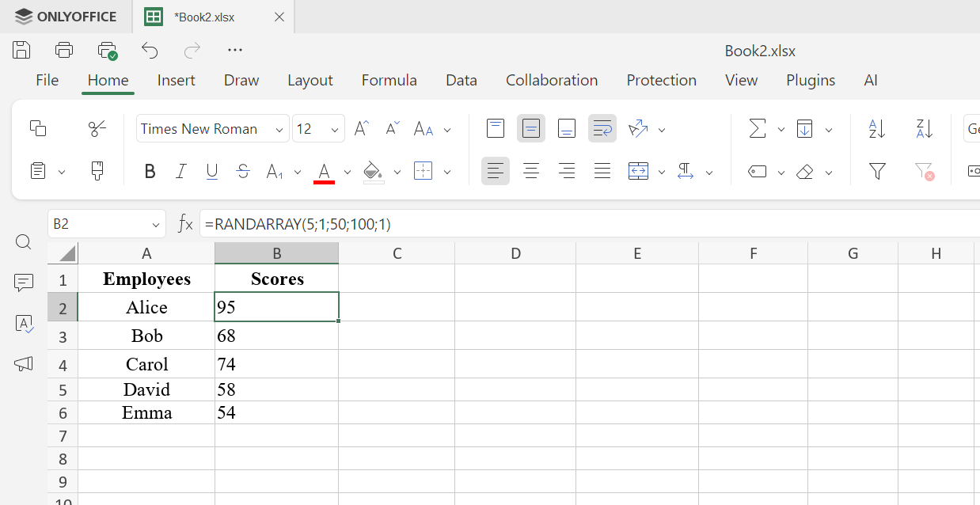Click the Cut scissors icon
Screen dimensions: 980x505
[x=97, y=128]
